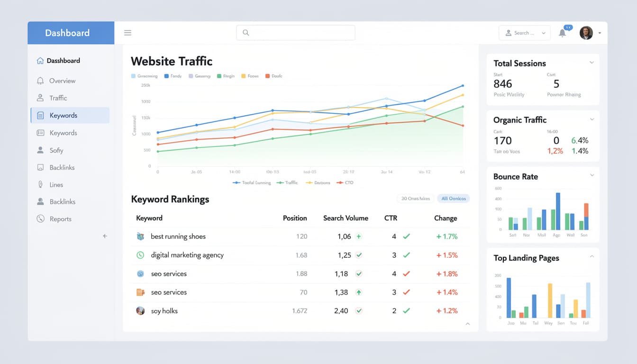Click the 170 organic traffic value

tap(503, 141)
